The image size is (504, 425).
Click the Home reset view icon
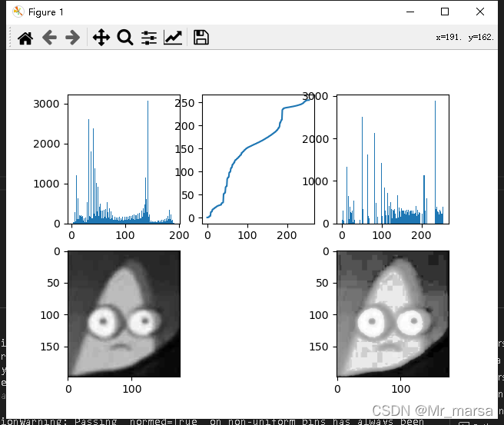(x=25, y=38)
